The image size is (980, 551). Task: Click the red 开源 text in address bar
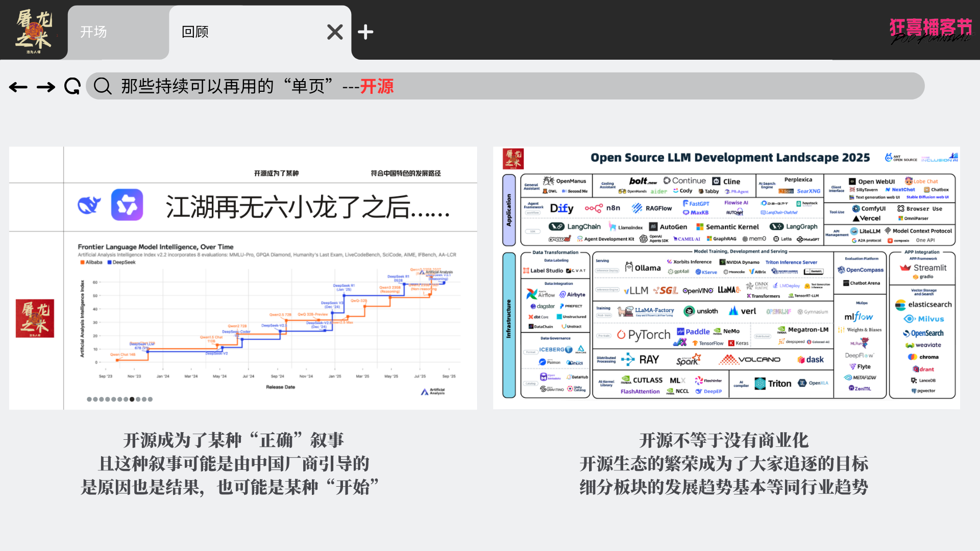377,86
